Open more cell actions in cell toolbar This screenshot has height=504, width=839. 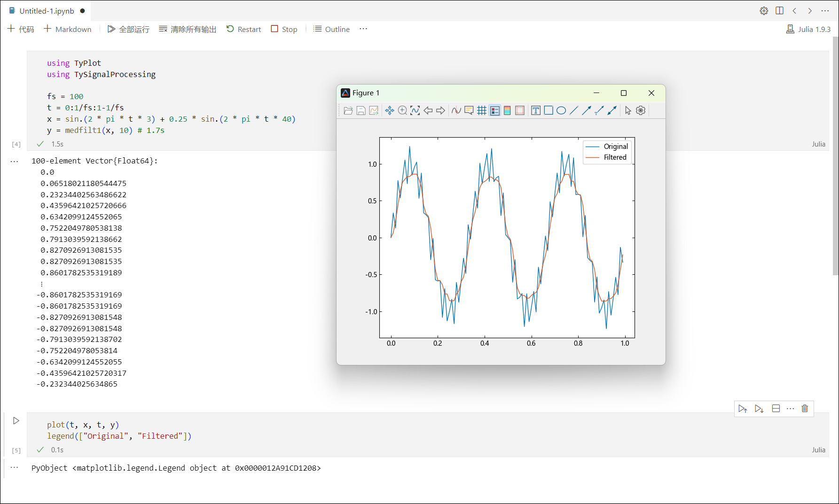(x=791, y=409)
